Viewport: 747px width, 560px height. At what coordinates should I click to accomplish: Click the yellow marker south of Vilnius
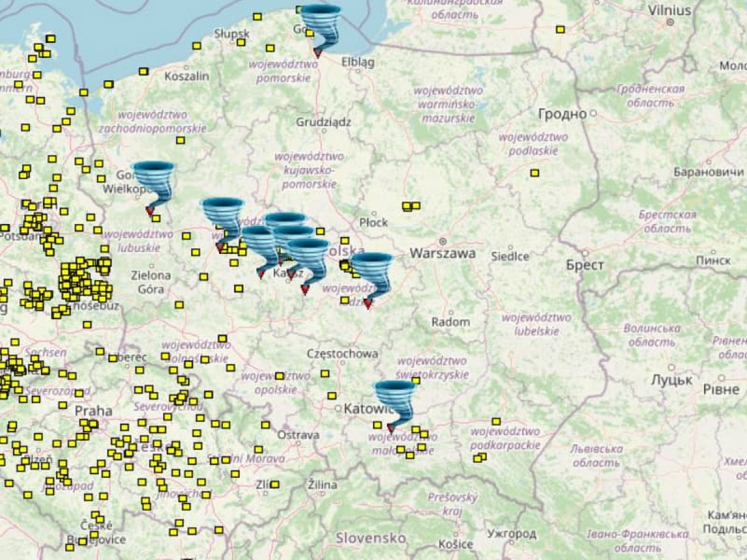pyautogui.click(x=560, y=29)
